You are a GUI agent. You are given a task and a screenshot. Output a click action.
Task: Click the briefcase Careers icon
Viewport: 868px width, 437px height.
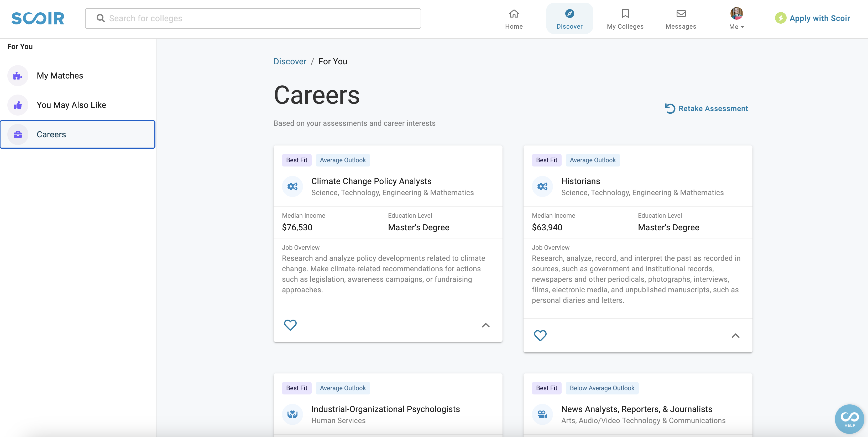point(18,134)
